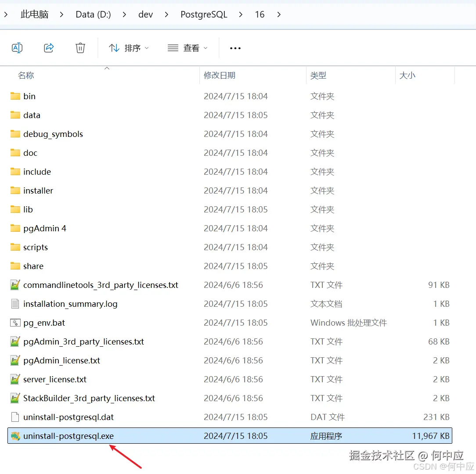Click the modified date of server_license.txt
The height and width of the screenshot is (474, 476).
point(233,379)
